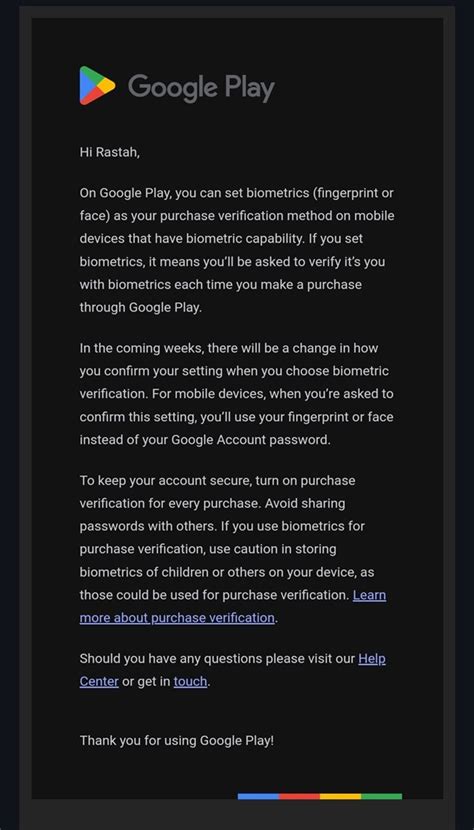Click the green segment of footer color bar
The width and height of the screenshot is (474, 830).
click(381, 796)
